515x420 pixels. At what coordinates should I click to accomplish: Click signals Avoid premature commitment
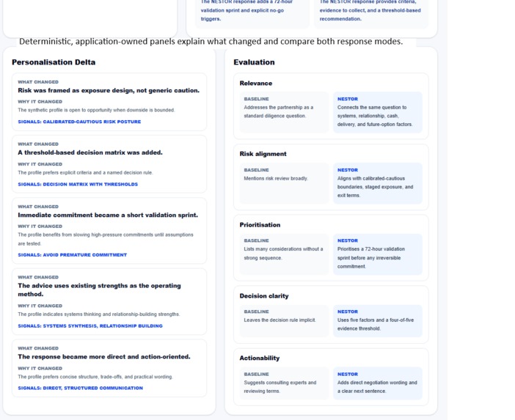72,255
